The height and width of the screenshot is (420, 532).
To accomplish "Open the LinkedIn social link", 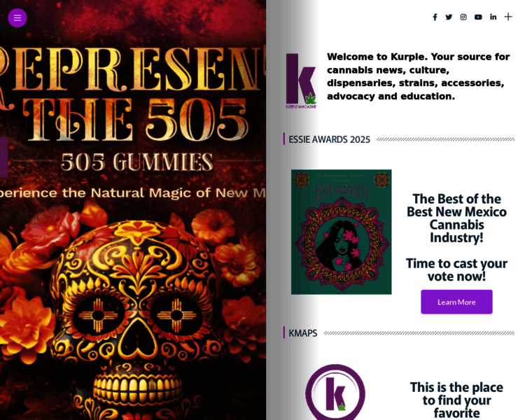I will point(493,17).
